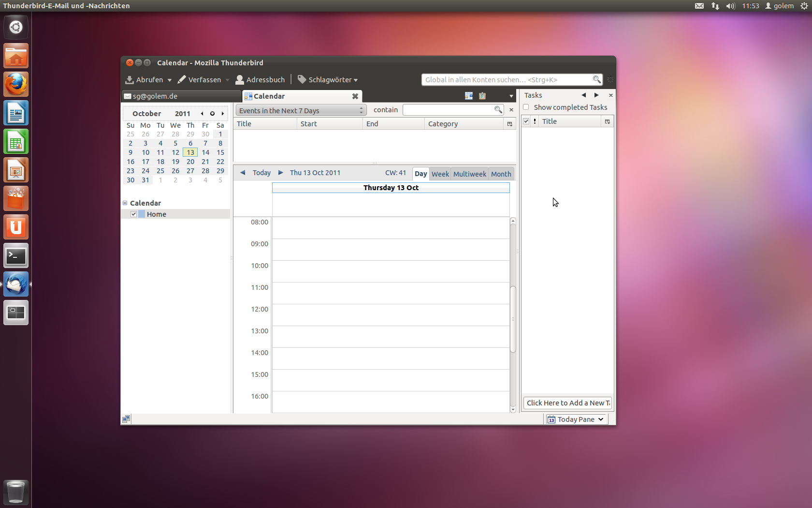Launch Firefox from the Ubuntu dock
This screenshot has width=812, height=508.
coord(16,84)
